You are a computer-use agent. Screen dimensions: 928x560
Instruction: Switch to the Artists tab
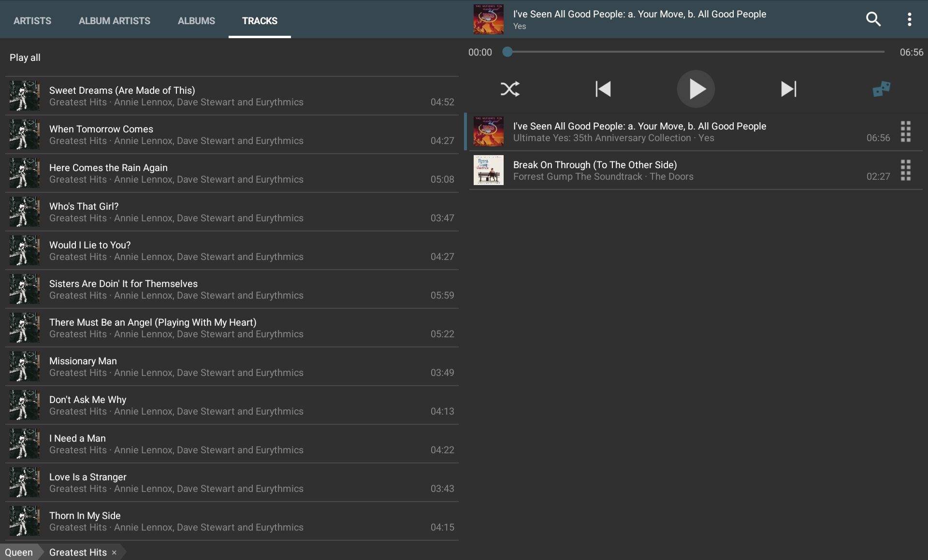32,21
